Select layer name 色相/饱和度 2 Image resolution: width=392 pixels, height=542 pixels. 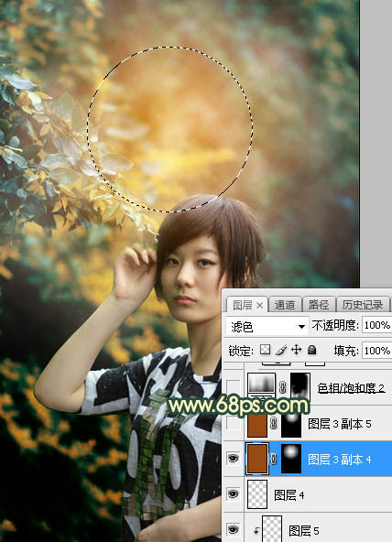click(x=351, y=388)
